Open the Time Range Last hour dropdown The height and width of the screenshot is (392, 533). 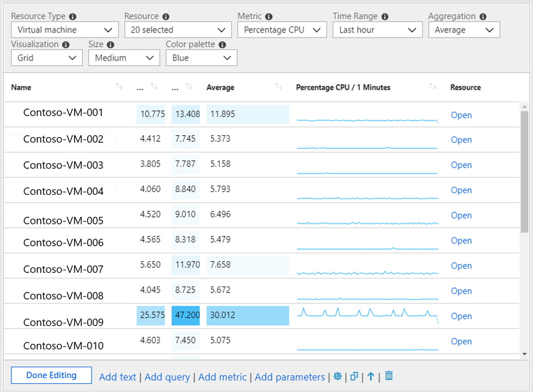377,30
